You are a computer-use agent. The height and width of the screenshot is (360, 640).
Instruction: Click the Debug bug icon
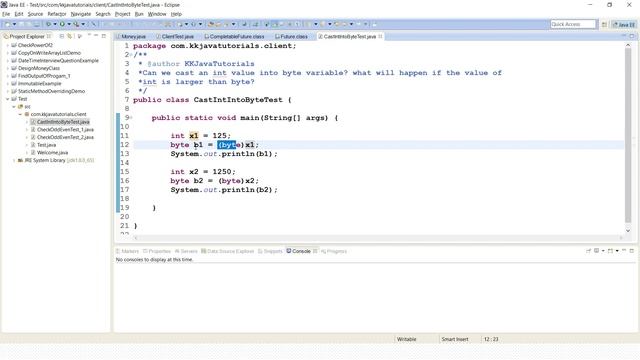[49, 24]
